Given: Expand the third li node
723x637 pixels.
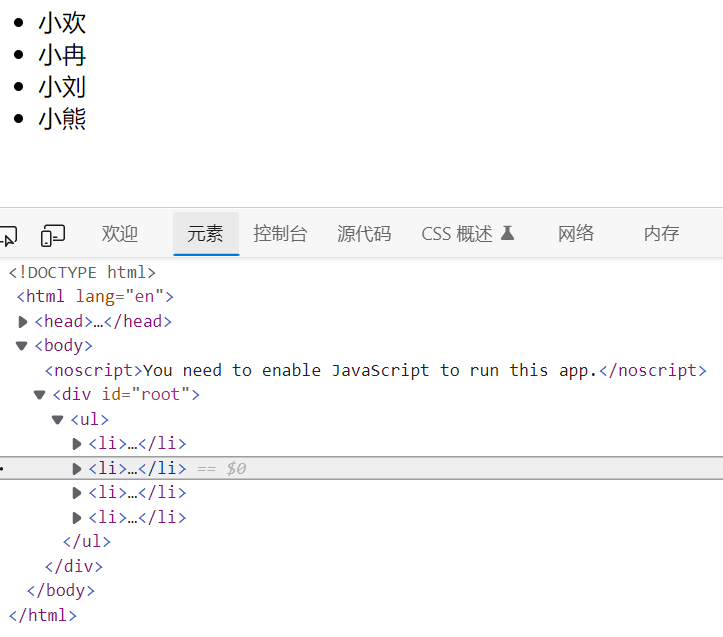Looking at the screenshot, I should coord(77,493).
